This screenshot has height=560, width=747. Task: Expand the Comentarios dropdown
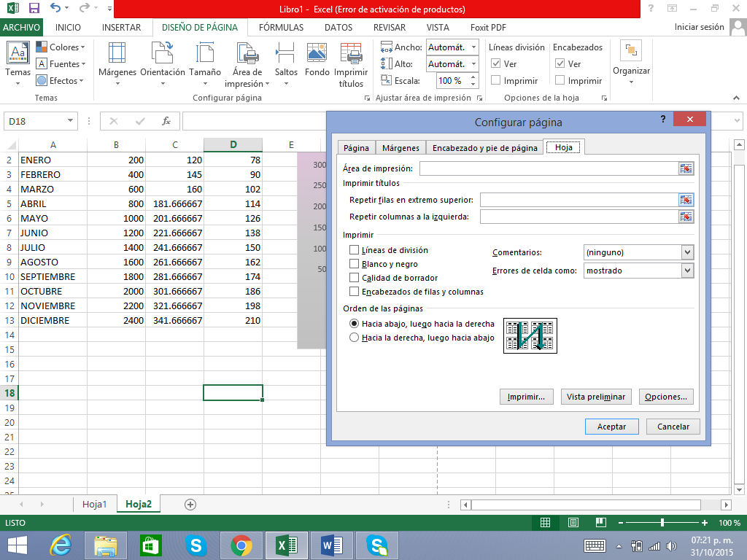pos(687,252)
